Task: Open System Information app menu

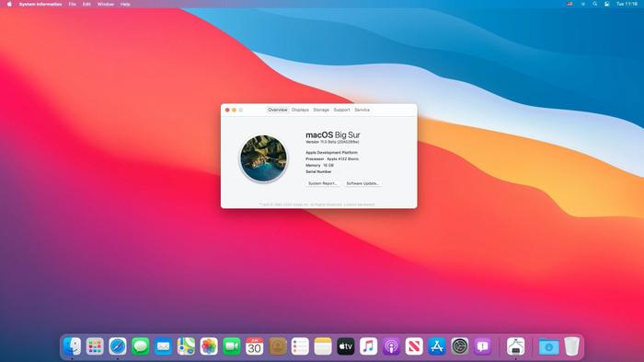Action: 40,4
